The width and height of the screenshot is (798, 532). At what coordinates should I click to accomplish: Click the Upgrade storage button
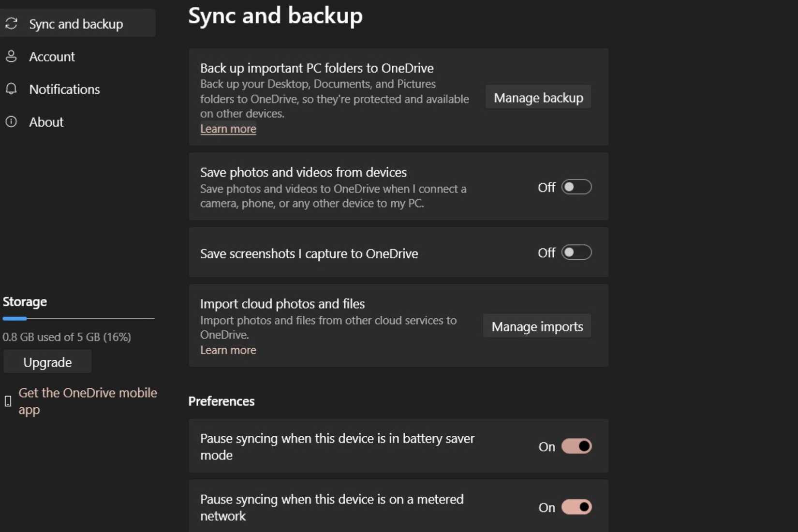47,362
